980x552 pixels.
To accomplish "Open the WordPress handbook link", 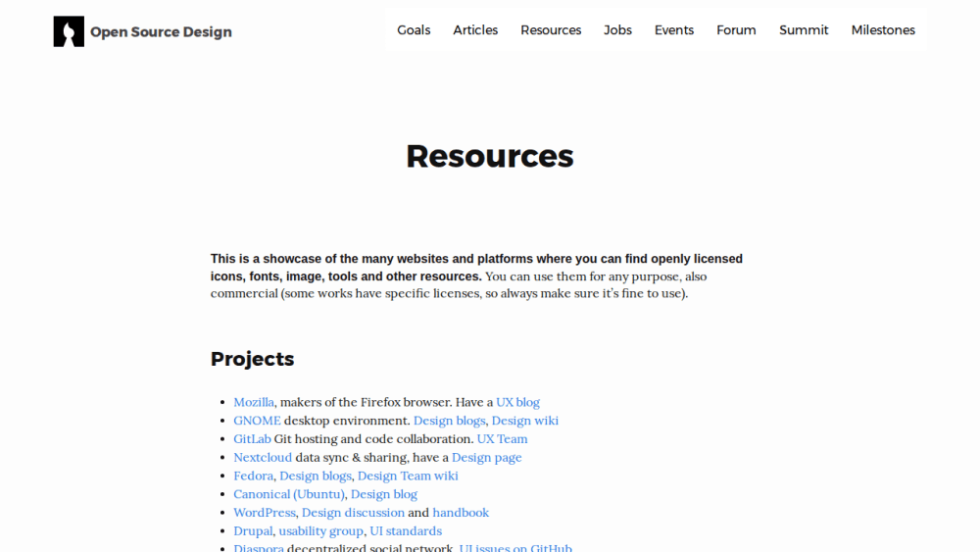I will (x=461, y=513).
